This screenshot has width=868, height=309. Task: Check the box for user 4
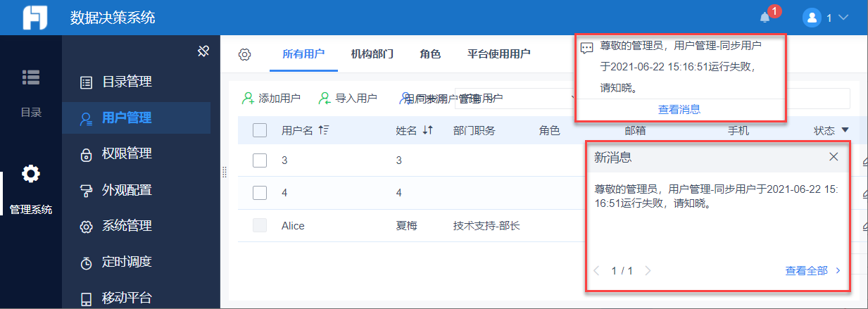tap(260, 192)
